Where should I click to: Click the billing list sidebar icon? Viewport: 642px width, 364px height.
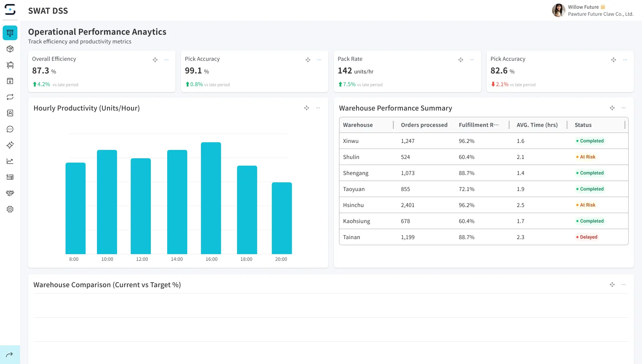[x=10, y=177]
